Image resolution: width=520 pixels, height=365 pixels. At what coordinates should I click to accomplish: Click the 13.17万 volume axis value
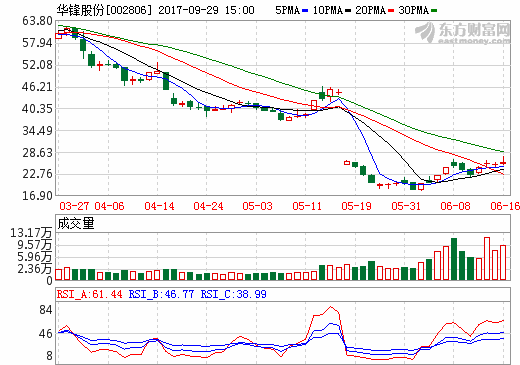31,233
